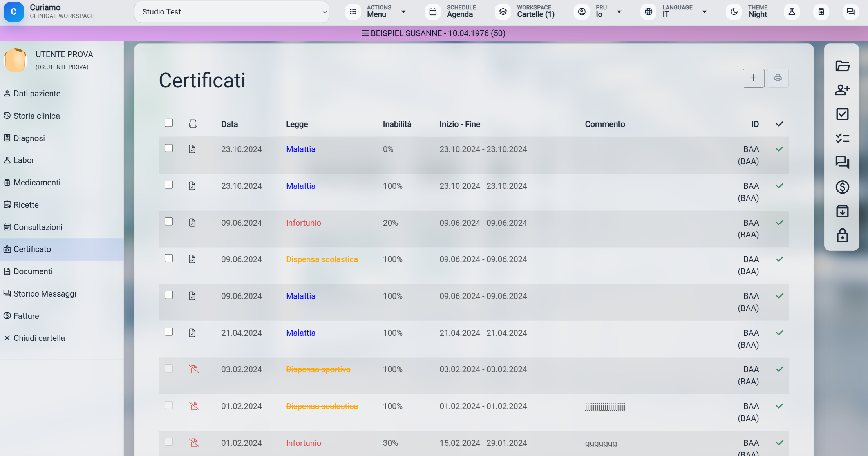The width and height of the screenshot is (868, 456).
Task: Open the chat bubbles icon in right panel
Action: tap(842, 162)
